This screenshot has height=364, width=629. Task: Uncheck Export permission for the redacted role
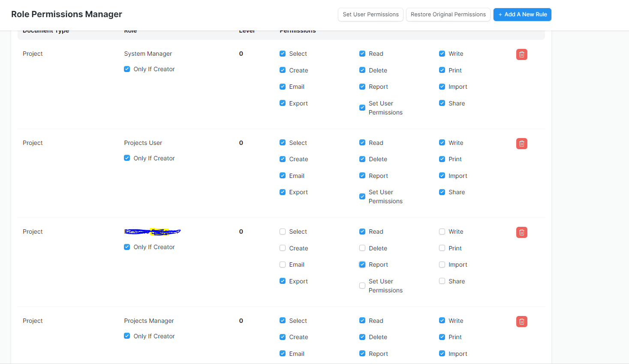283,281
